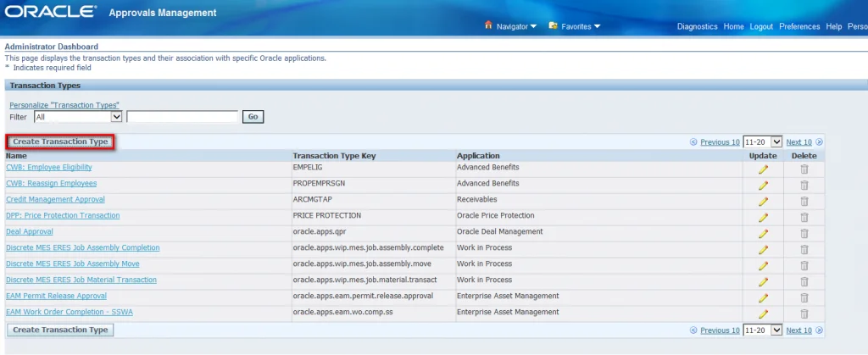Click the top Previous 10 link

[720, 142]
